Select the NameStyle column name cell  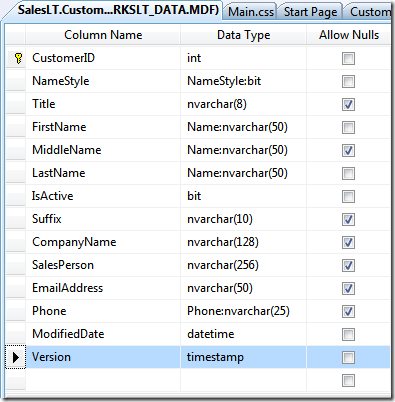click(x=103, y=81)
